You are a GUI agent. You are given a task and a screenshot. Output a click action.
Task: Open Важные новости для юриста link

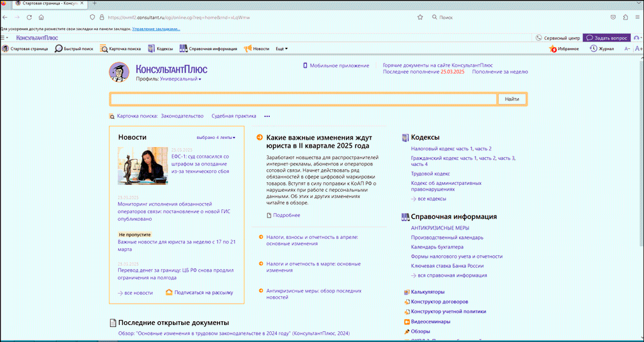coord(177,246)
